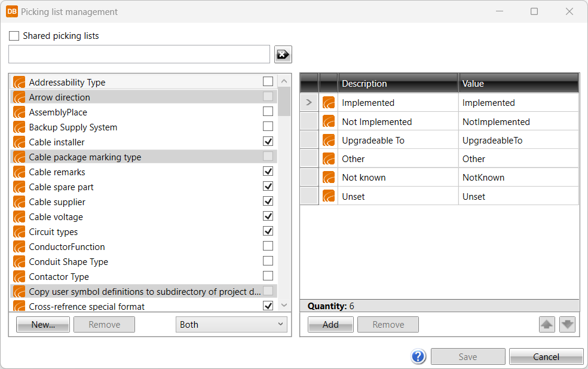This screenshot has width=588, height=369.
Task: Click the icon next to Upgradeable To row
Action: point(329,140)
